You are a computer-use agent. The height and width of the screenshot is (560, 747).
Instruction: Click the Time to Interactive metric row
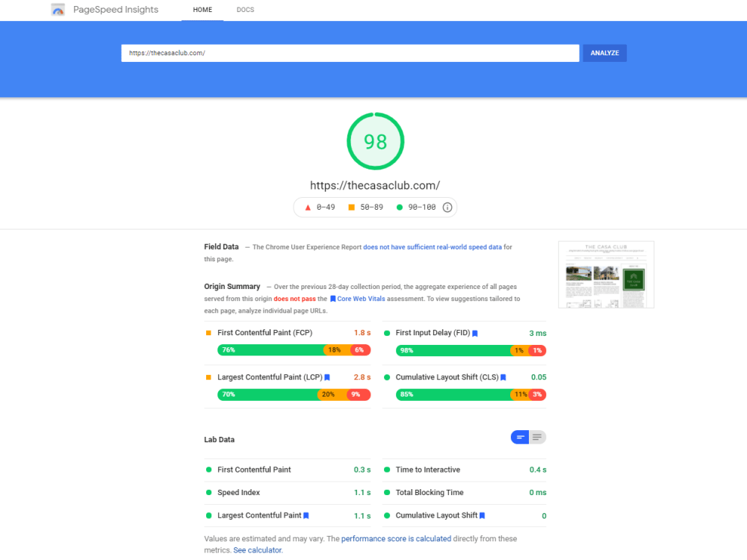pyautogui.click(x=465, y=470)
